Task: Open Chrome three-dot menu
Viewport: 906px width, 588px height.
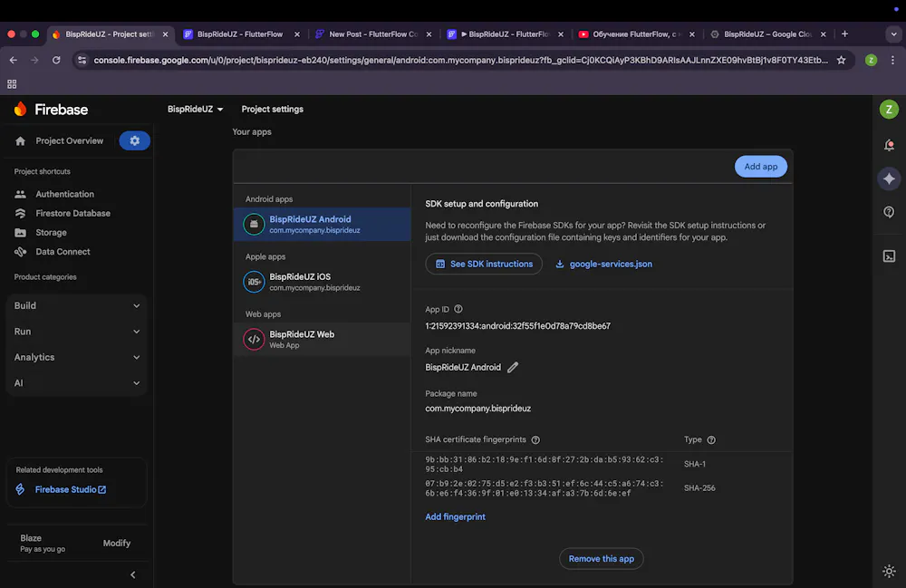Action: tap(892, 60)
